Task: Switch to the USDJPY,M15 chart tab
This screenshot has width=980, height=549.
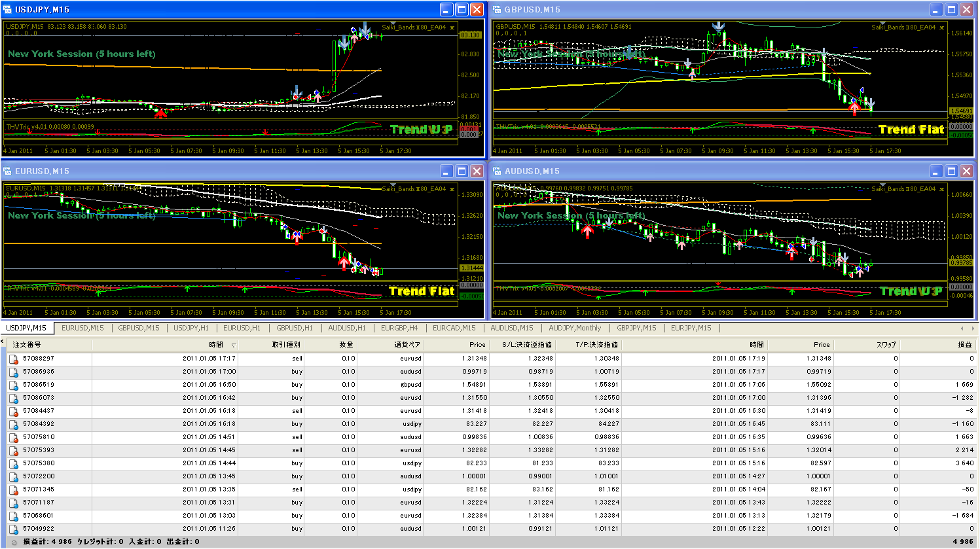Action: [26, 328]
